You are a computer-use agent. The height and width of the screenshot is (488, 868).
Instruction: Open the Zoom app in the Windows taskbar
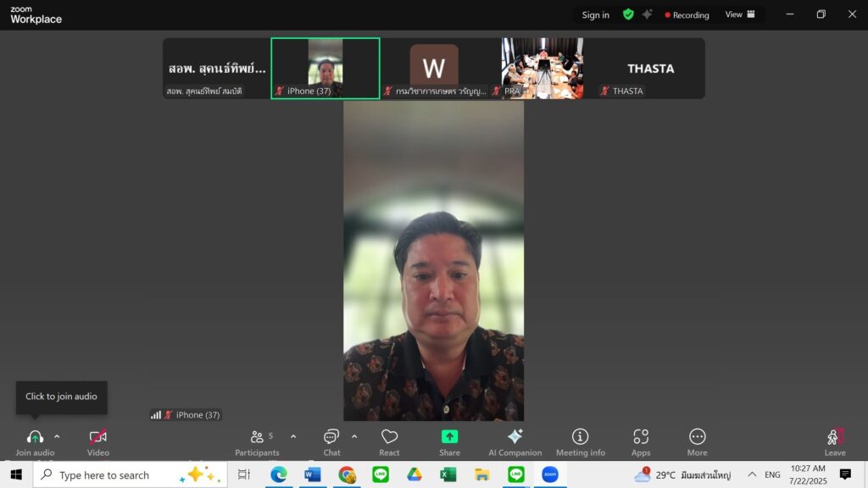coord(550,474)
